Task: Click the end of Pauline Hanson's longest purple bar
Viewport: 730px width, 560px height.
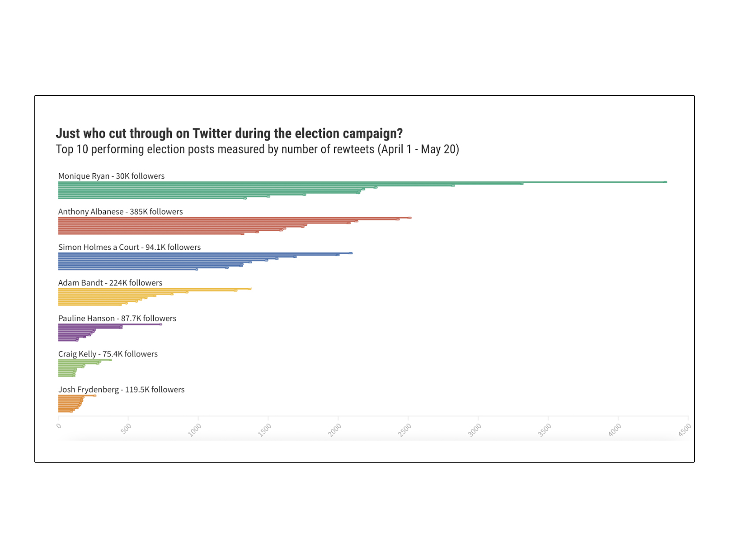Action: (160, 325)
